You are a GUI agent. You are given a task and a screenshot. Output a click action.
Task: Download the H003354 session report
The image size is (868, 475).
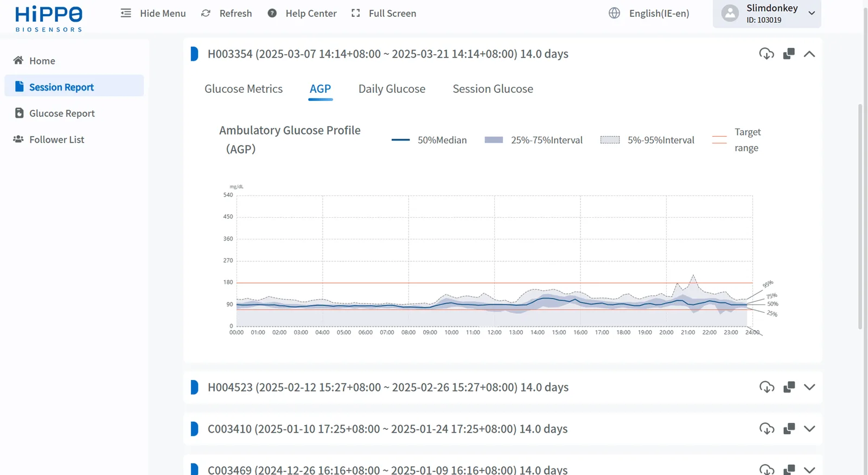coord(767,54)
